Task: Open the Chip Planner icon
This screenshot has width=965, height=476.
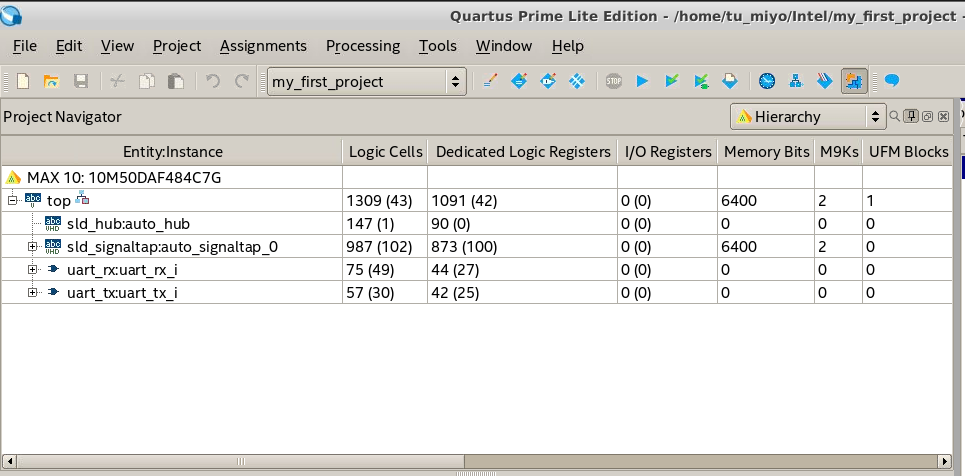Action: [577, 81]
